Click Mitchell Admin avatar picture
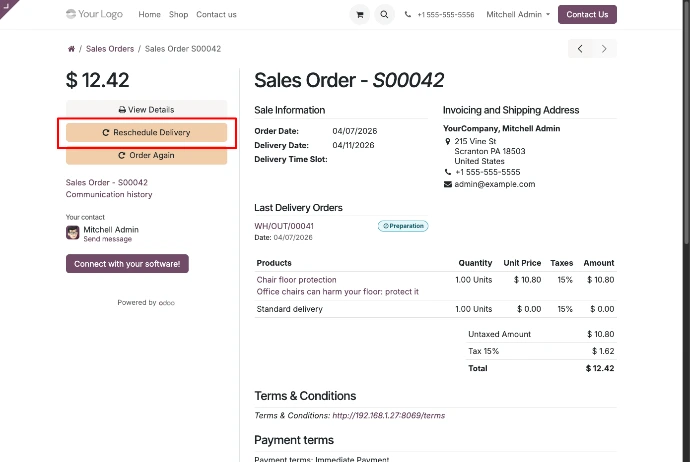This screenshot has height=462, width=690. 73,233
